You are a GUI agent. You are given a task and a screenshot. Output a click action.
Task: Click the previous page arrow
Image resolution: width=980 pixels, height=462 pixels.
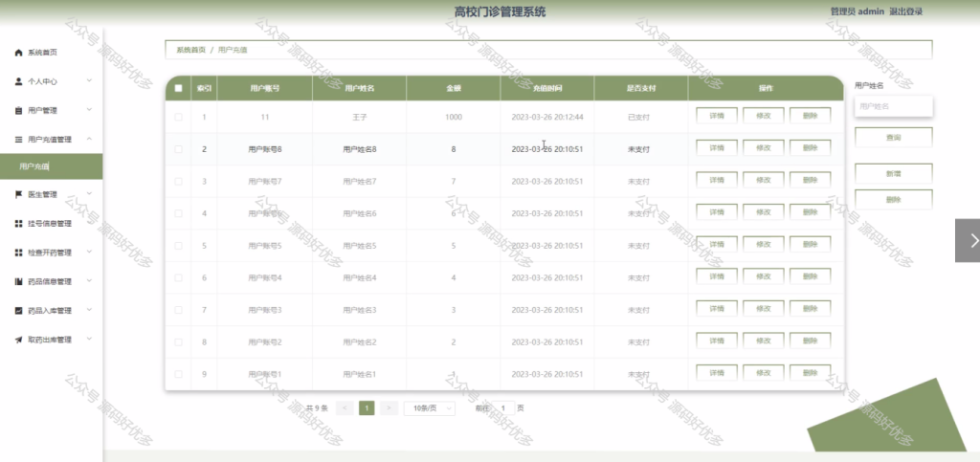(x=345, y=408)
